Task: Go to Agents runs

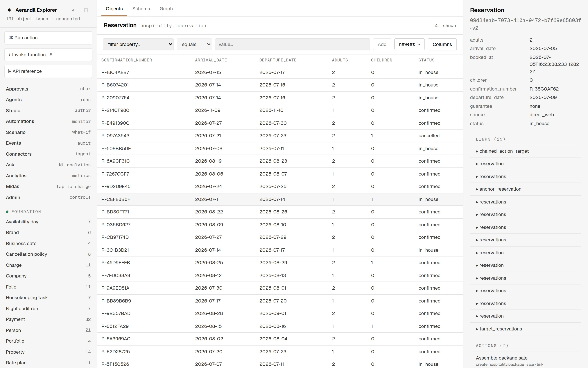Action: click(48, 100)
